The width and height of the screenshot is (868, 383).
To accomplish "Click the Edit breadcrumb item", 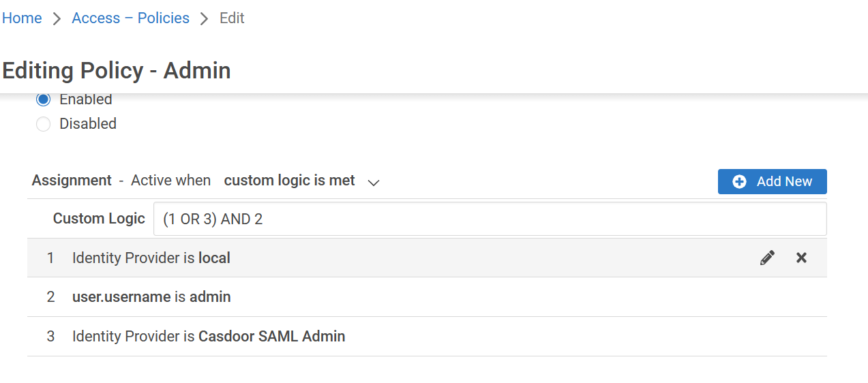I will (232, 18).
